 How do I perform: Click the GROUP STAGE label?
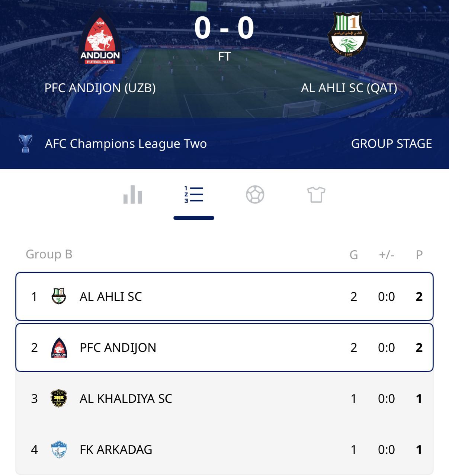click(x=391, y=144)
